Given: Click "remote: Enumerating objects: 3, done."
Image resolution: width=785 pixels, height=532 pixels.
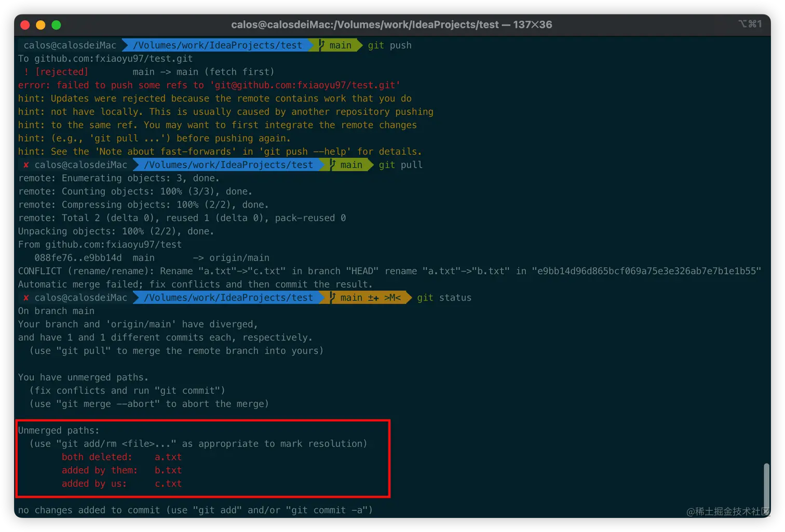Looking at the screenshot, I should (119, 178).
